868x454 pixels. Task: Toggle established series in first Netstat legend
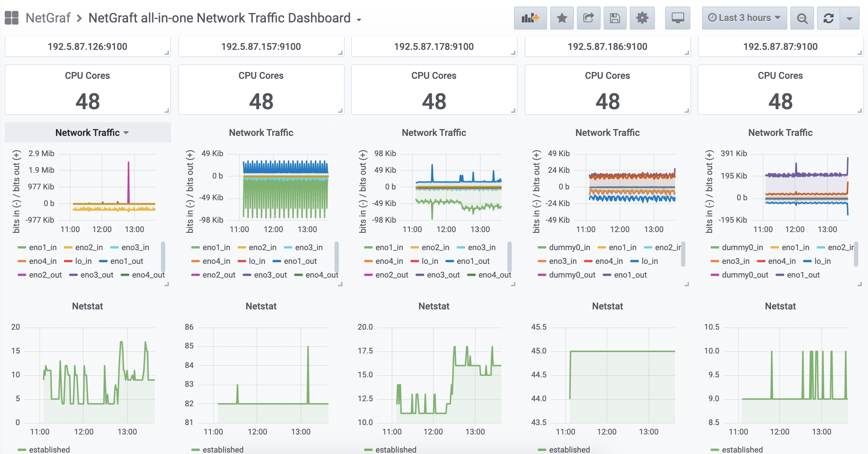point(50,450)
